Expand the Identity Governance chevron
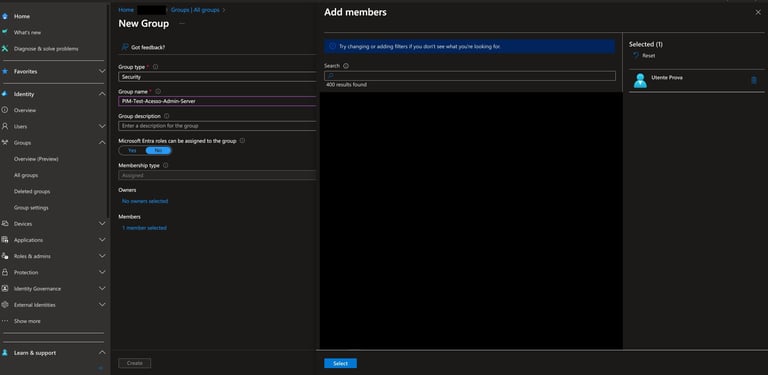The image size is (768, 375). pyautogui.click(x=102, y=288)
